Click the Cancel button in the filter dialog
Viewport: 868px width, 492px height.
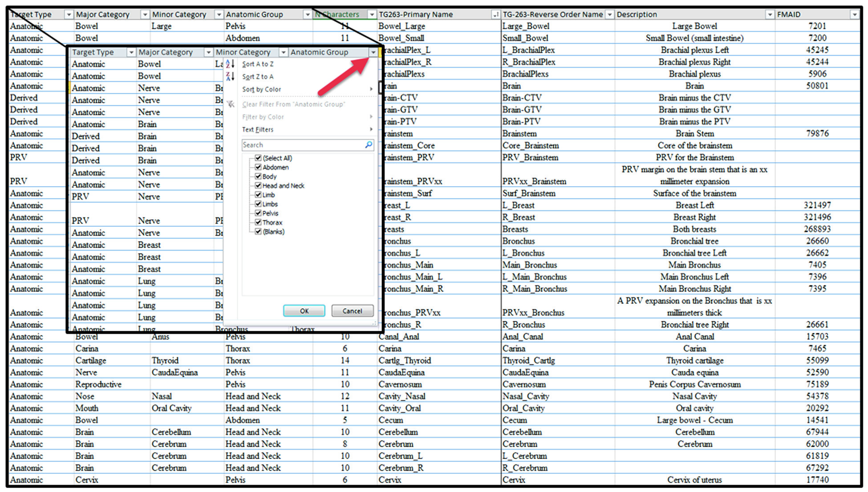352,310
